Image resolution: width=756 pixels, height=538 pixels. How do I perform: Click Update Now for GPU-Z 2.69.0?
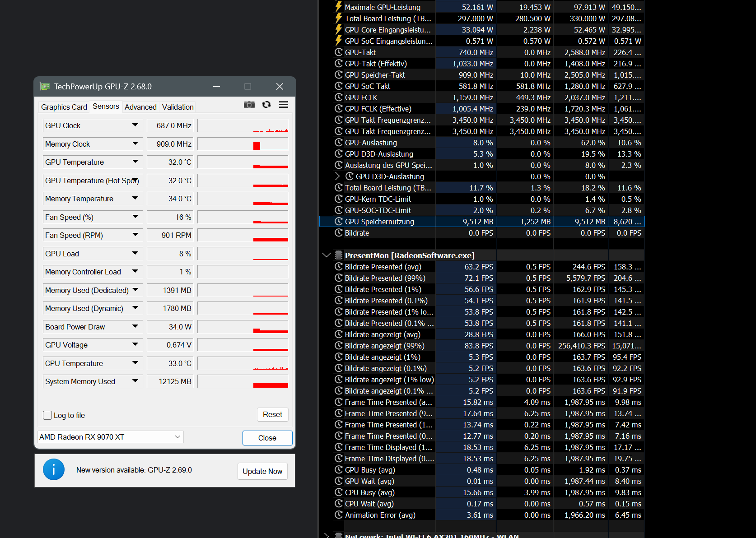(x=262, y=471)
